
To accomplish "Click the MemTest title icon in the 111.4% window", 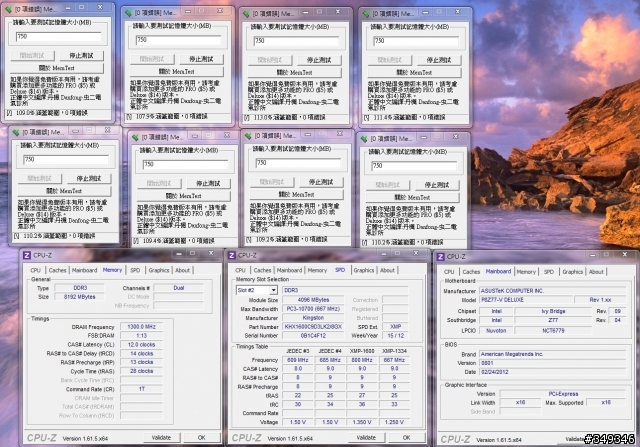I will (x=366, y=14).
